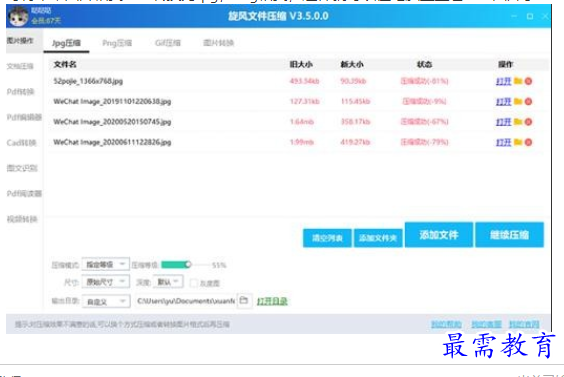Click 打开 link for 52poje_1366x768.jpg
The height and width of the screenshot is (377, 564).
[x=503, y=81]
